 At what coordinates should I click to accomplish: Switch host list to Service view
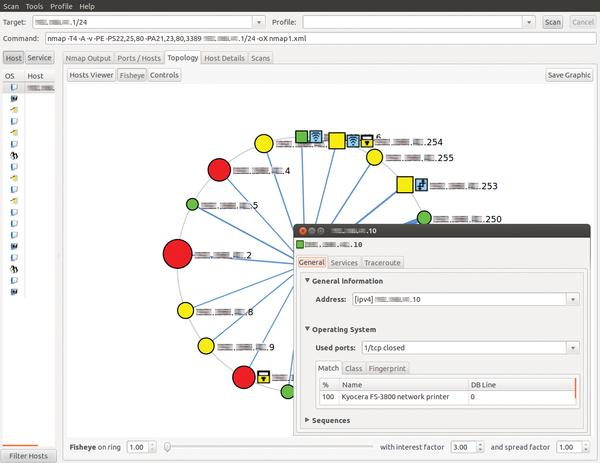pyautogui.click(x=40, y=58)
